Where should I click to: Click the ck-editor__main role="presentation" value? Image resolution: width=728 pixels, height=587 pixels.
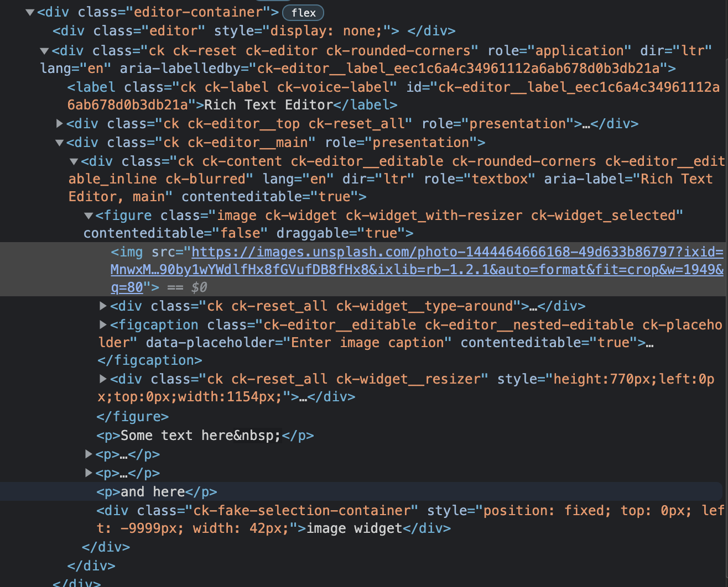click(421, 143)
